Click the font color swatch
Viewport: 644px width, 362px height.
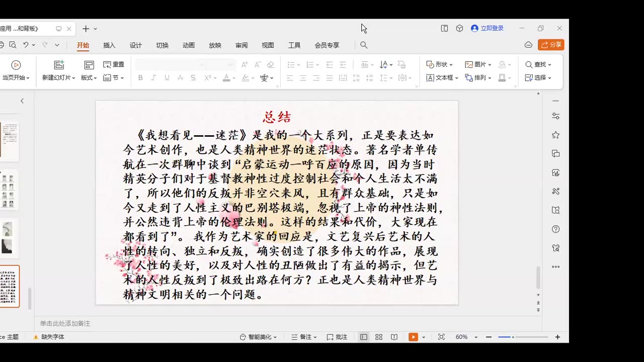pos(226,78)
